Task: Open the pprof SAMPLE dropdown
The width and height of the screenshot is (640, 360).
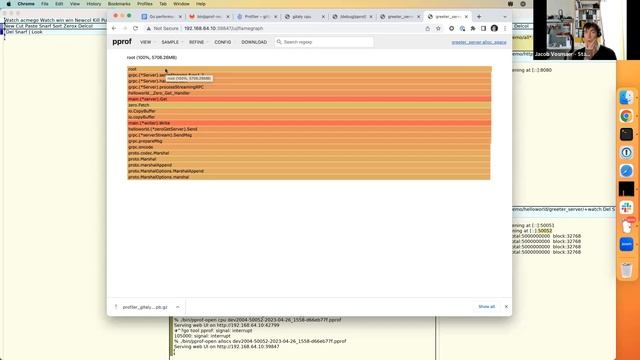Action: tap(171, 42)
